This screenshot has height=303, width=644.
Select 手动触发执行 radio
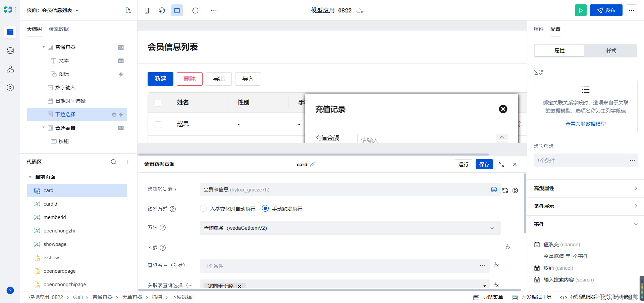pyautogui.click(x=265, y=208)
